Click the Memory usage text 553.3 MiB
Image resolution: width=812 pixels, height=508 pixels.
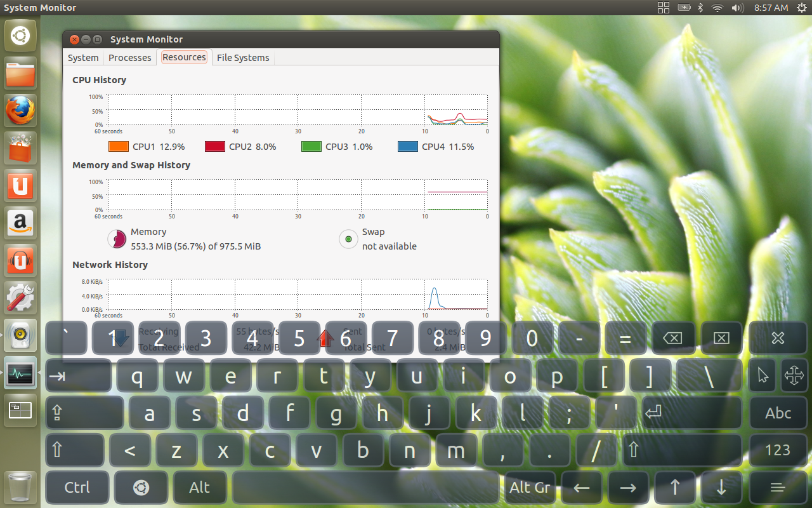(196, 246)
